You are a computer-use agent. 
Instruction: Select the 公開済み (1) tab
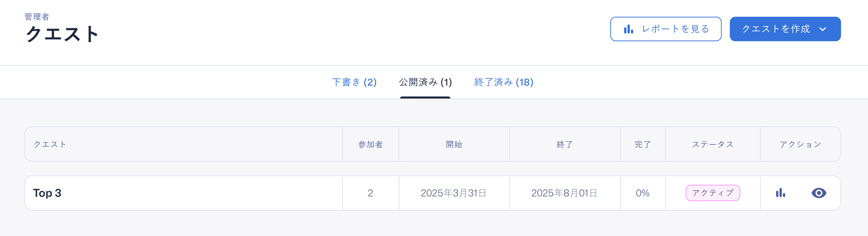click(x=425, y=82)
